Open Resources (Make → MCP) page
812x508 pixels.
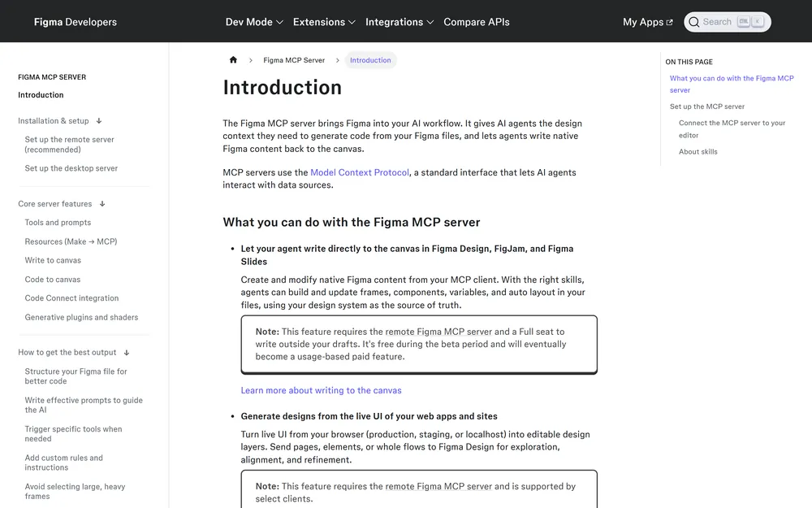point(71,241)
